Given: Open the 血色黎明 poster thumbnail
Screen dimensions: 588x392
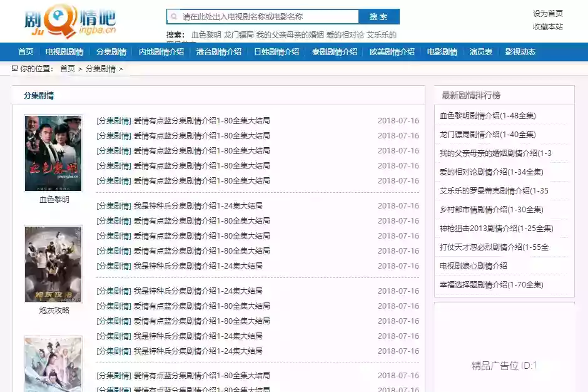Looking at the screenshot, I should click(x=53, y=153).
